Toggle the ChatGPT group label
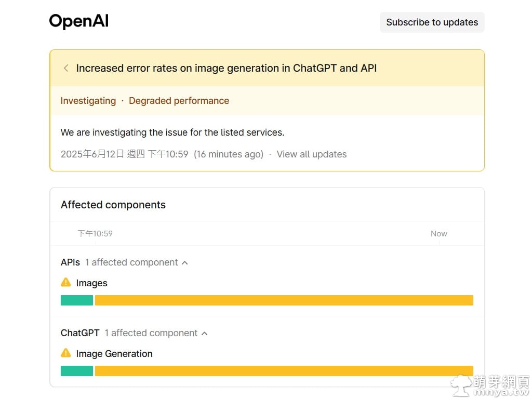This screenshot has width=532, height=399. point(80,333)
